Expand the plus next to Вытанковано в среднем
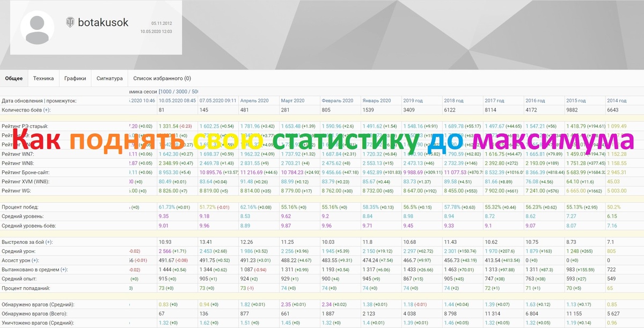The width and height of the screenshot is (644, 328). click(63, 269)
